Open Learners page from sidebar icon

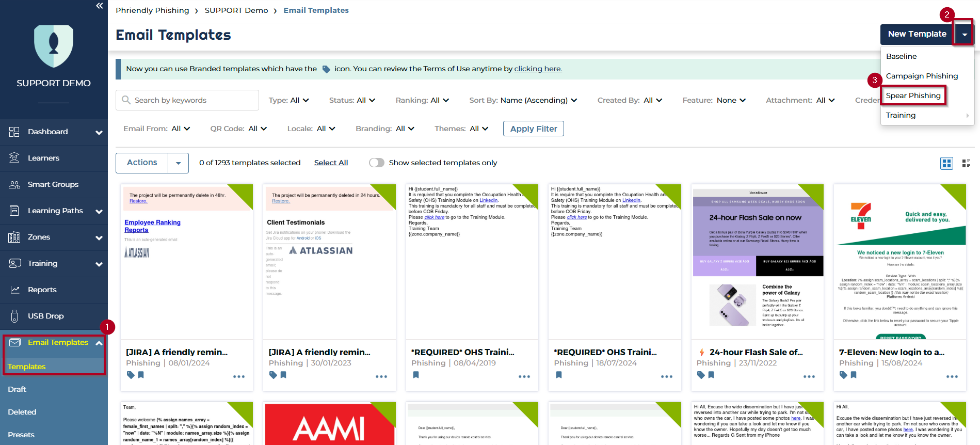click(x=14, y=158)
